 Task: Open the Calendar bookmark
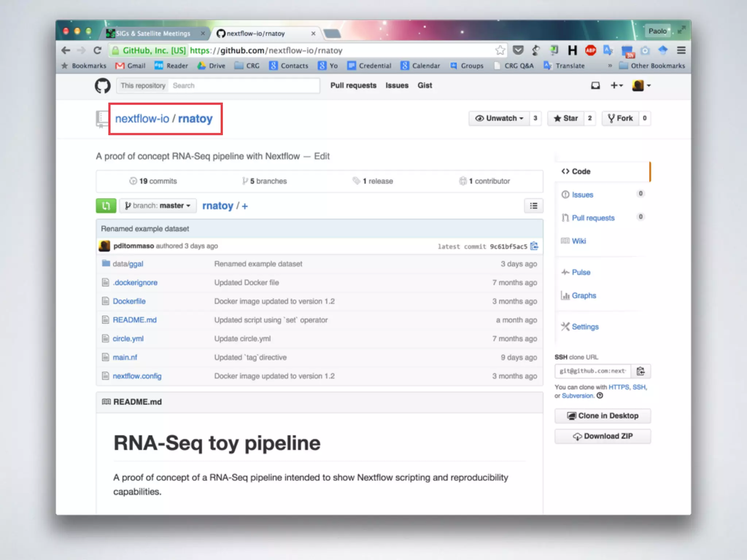420,66
